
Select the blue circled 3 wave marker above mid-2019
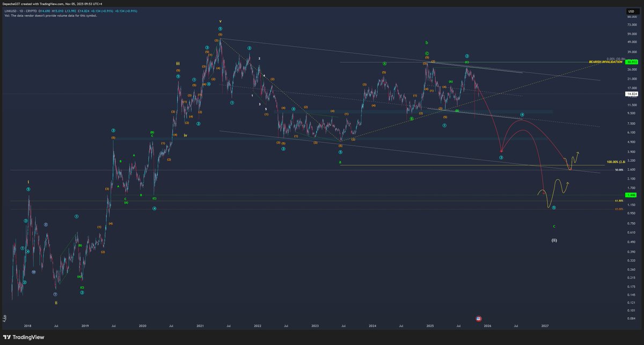click(113, 130)
